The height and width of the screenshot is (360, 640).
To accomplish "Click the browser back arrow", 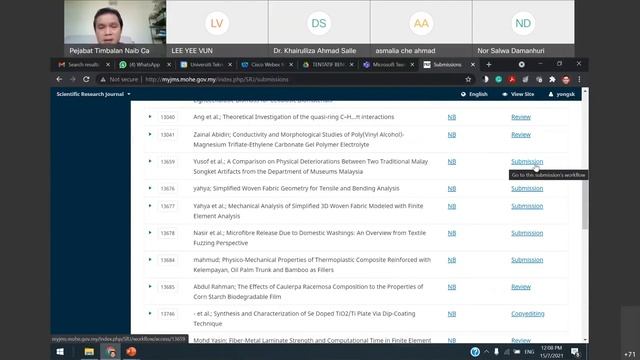I will click(x=60, y=79).
